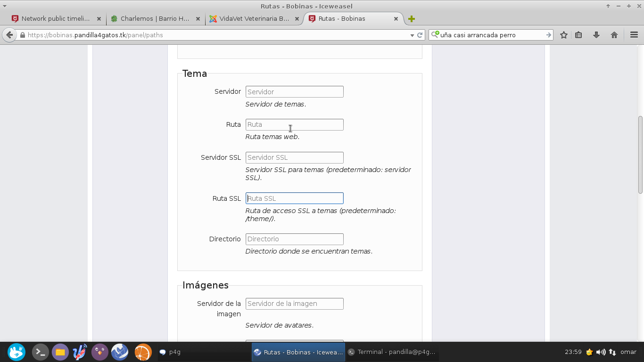Launch Iceweasel from panel icon

point(120,352)
